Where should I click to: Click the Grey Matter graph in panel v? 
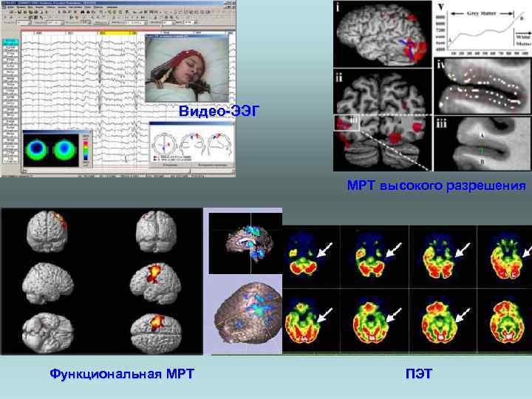pos(482,29)
